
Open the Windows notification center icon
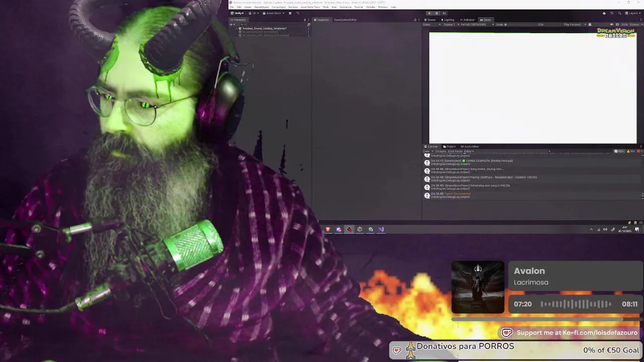coord(637,229)
